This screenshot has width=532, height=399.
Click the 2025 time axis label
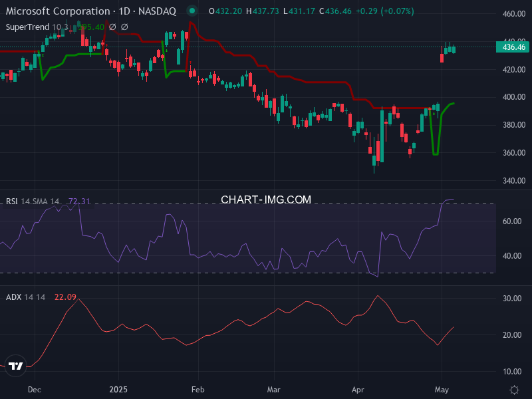pyautogui.click(x=118, y=390)
